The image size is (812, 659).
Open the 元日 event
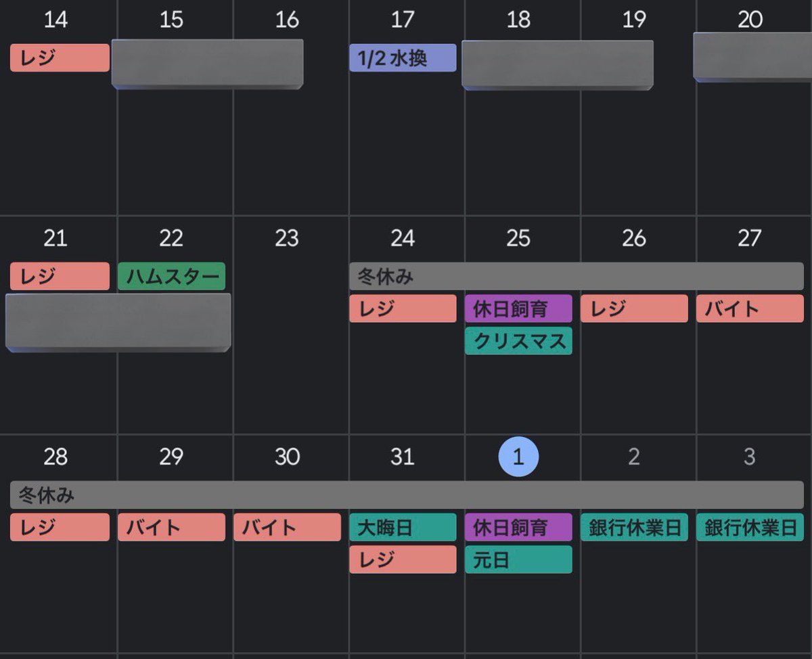pyautogui.click(x=518, y=560)
